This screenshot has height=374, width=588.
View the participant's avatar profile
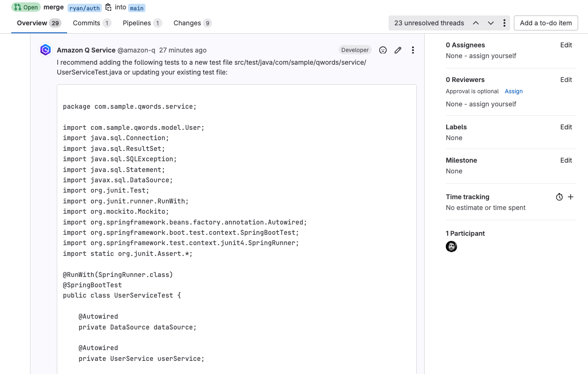click(451, 247)
